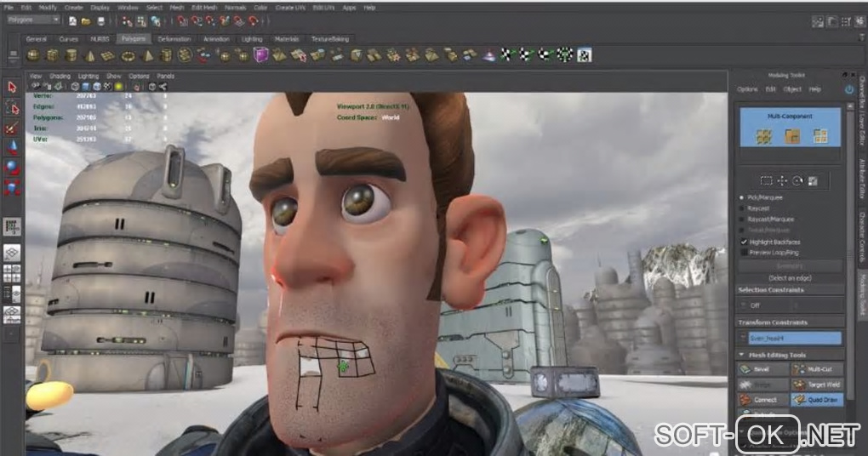
Task: Select the Raycast radio option
Action: point(742,208)
